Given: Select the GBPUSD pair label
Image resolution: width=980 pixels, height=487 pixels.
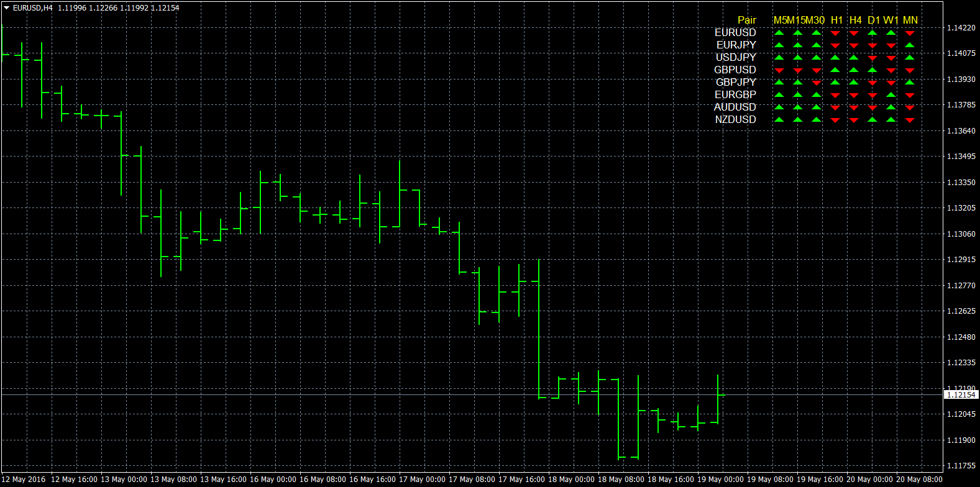Looking at the screenshot, I should (x=735, y=70).
